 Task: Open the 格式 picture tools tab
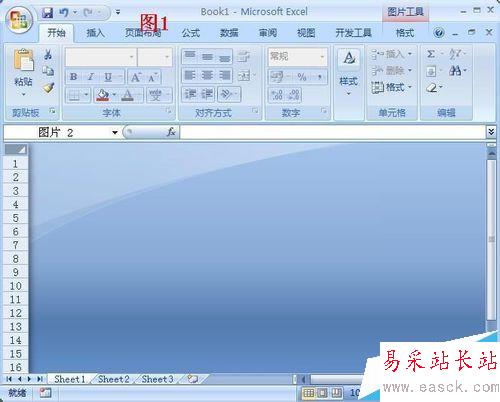click(x=405, y=33)
